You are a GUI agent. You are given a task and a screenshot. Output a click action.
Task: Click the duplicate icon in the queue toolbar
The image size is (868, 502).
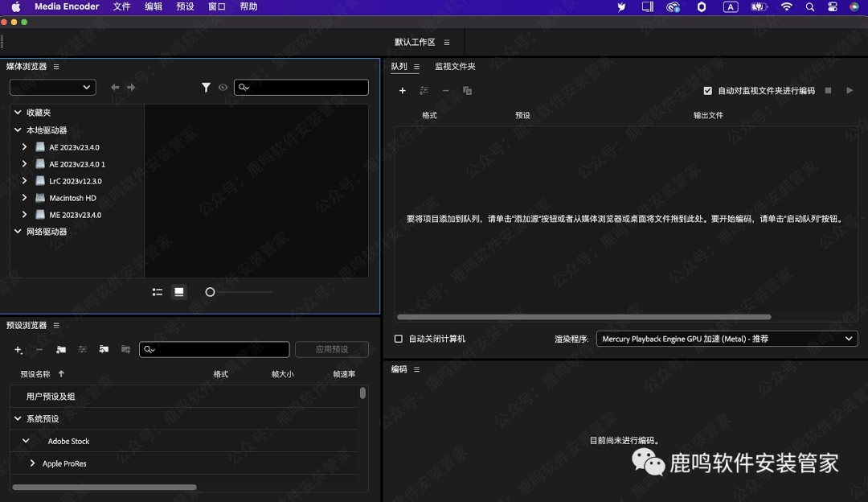[466, 90]
